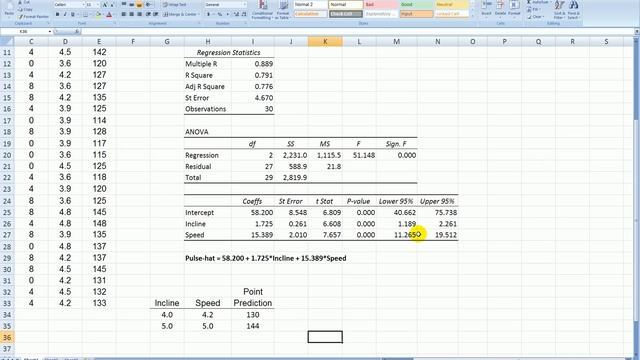
Task: Open Format as Table menu
Action: (x=282, y=10)
